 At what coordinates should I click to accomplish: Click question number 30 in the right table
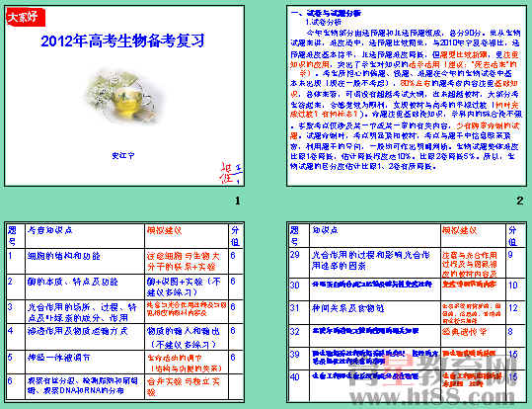tap(295, 285)
